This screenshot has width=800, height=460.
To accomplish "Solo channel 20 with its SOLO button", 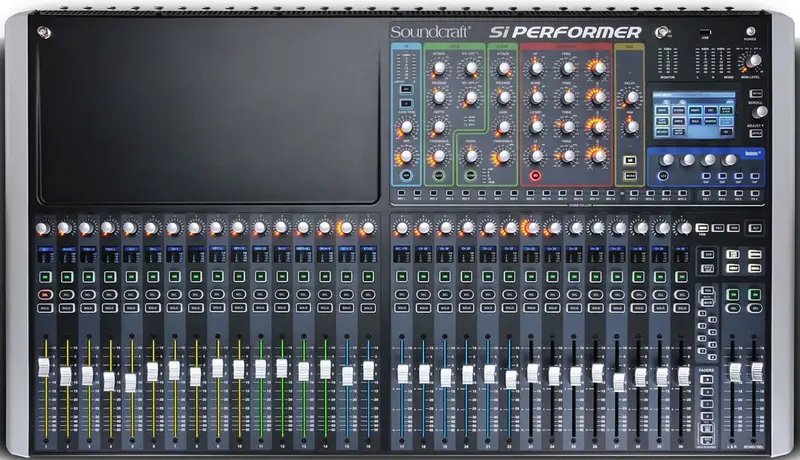I will [x=466, y=308].
